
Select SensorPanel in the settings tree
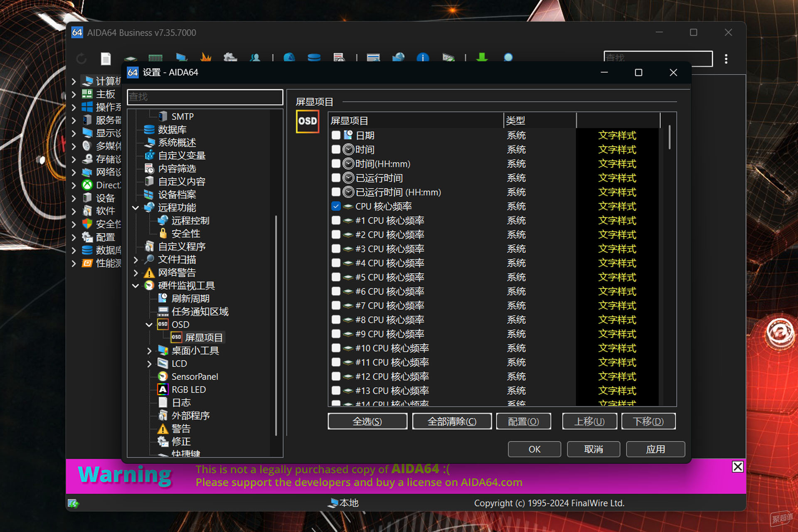coord(195,377)
